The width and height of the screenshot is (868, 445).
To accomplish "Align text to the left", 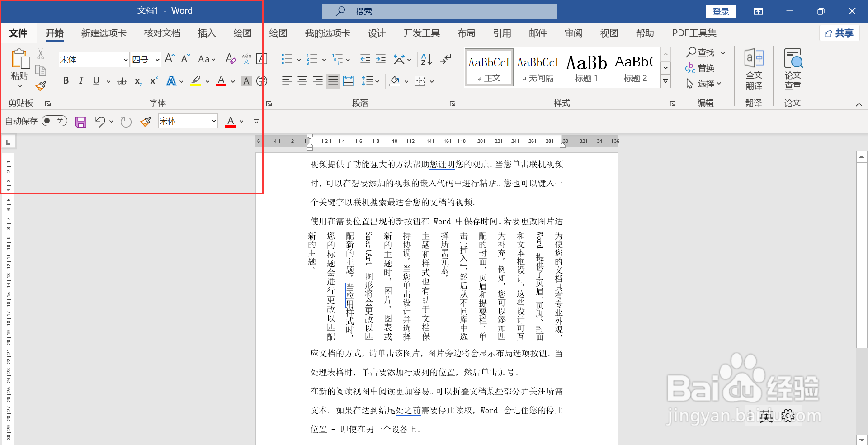I will (x=287, y=81).
